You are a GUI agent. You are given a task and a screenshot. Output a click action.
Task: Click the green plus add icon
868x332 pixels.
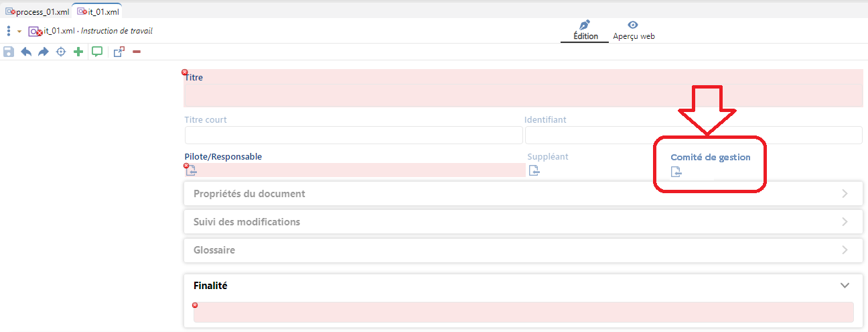click(78, 52)
